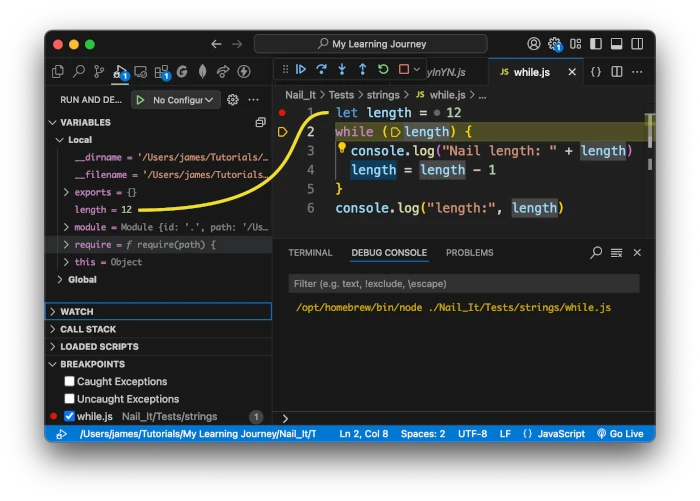Image resolution: width=700 pixels, height=501 pixels.
Task: Enable Uncaught Exceptions breakpoint
Action: pos(69,398)
